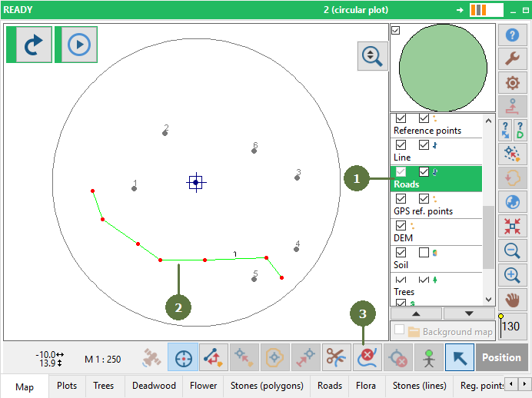This screenshot has width=532, height=398.
Task: Move layer up with triangle button
Action: coord(417,313)
